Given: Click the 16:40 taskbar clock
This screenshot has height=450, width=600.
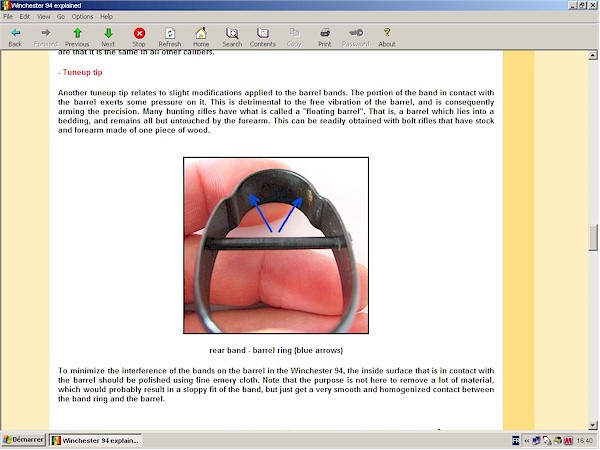Looking at the screenshot, I should (584, 441).
